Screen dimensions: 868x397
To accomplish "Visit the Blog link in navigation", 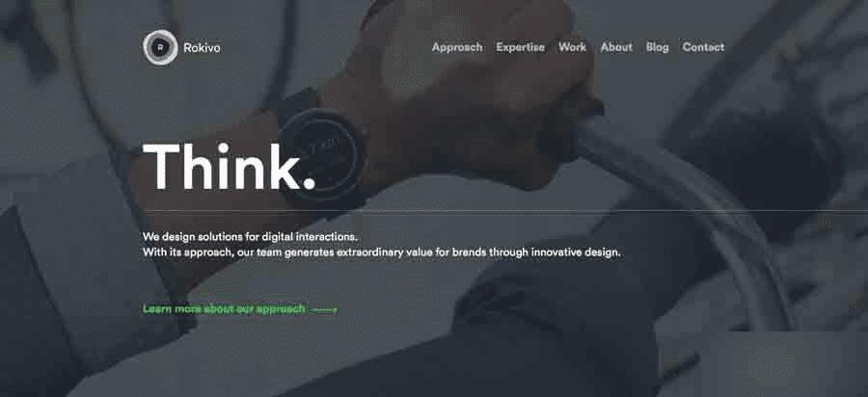I will [x=657, y=47].
